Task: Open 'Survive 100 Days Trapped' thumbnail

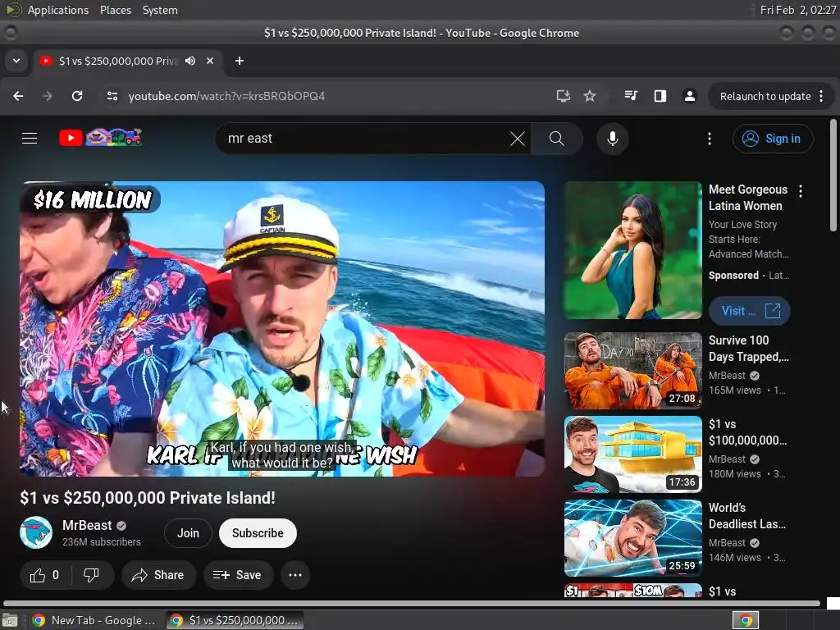Action: click(x=632, y=371)
